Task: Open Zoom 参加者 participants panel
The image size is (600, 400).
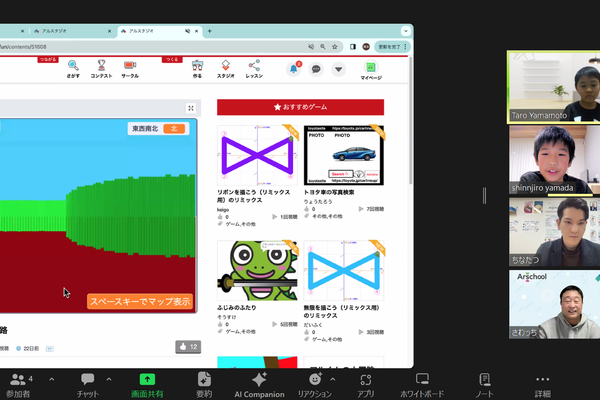Action: (x=18, y=385)
